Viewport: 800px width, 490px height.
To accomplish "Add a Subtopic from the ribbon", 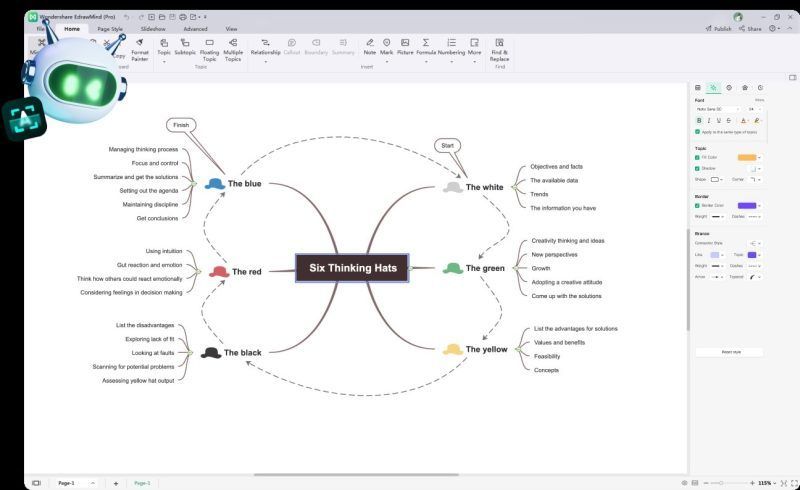I will (x=185, y=47).
